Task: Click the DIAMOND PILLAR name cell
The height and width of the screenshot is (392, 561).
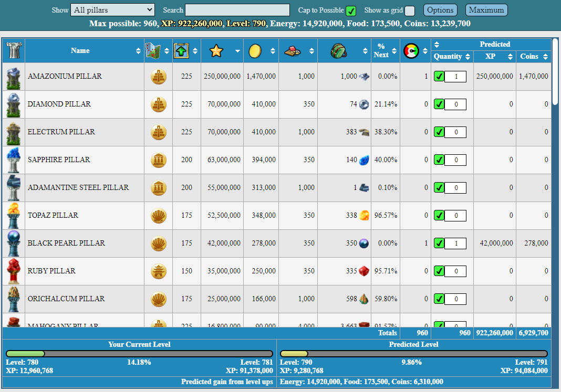Action: (x=85, y=104)
